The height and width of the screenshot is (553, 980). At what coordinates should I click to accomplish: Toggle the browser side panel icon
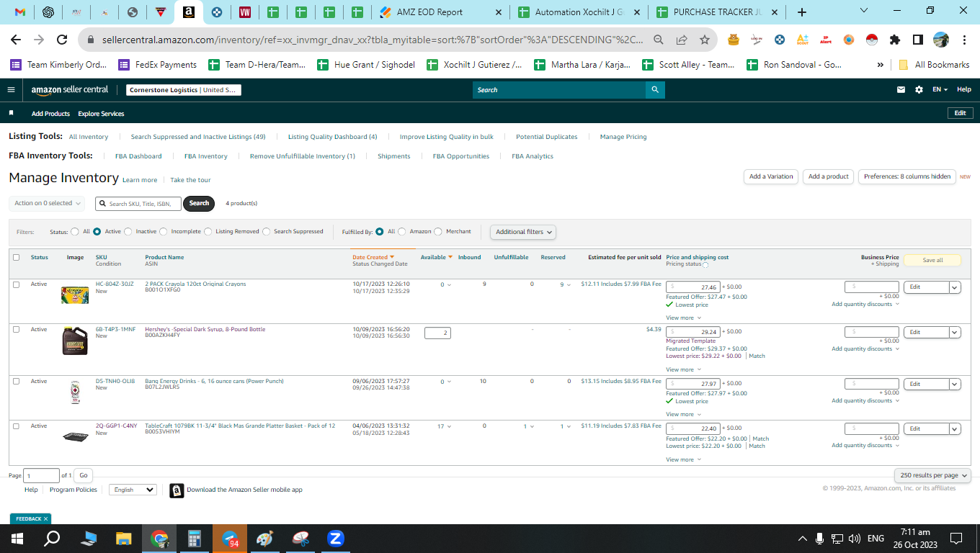click(x=918, y=40)
